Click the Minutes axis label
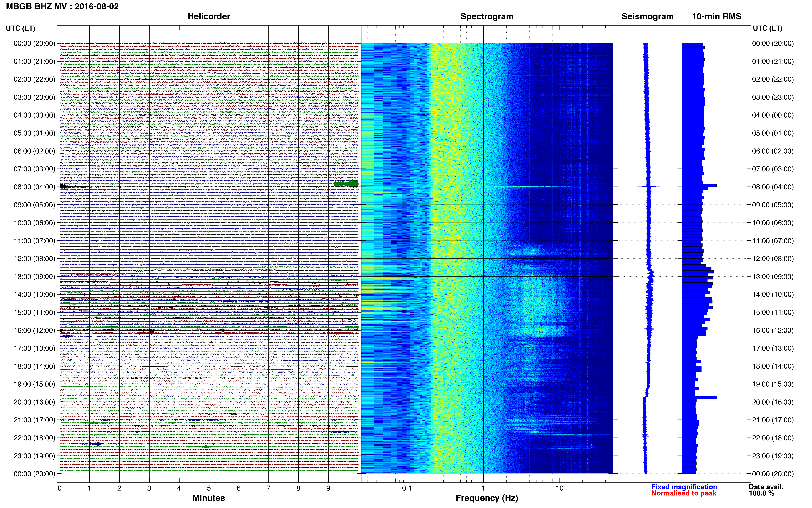The image size is (812, 508). tap(209, 498)
